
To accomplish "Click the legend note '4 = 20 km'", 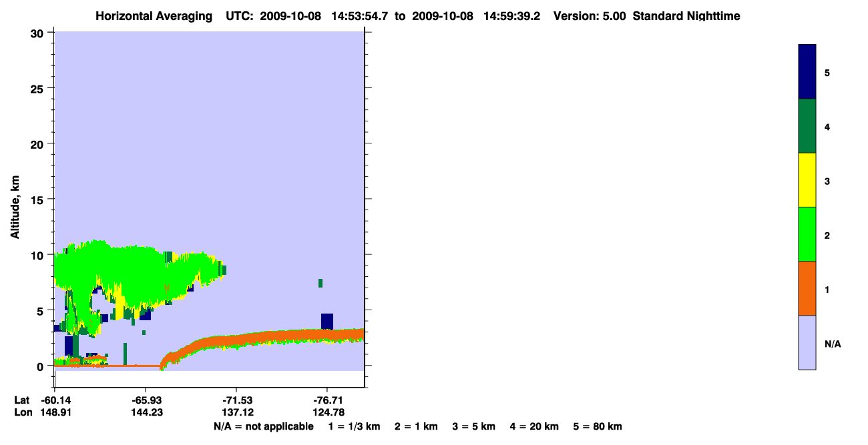I will 534,426.
